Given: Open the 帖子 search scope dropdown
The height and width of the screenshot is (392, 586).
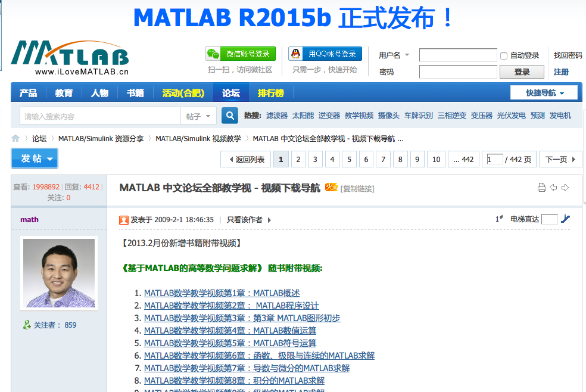Looking at the screenshot, I should click(198, 116).
